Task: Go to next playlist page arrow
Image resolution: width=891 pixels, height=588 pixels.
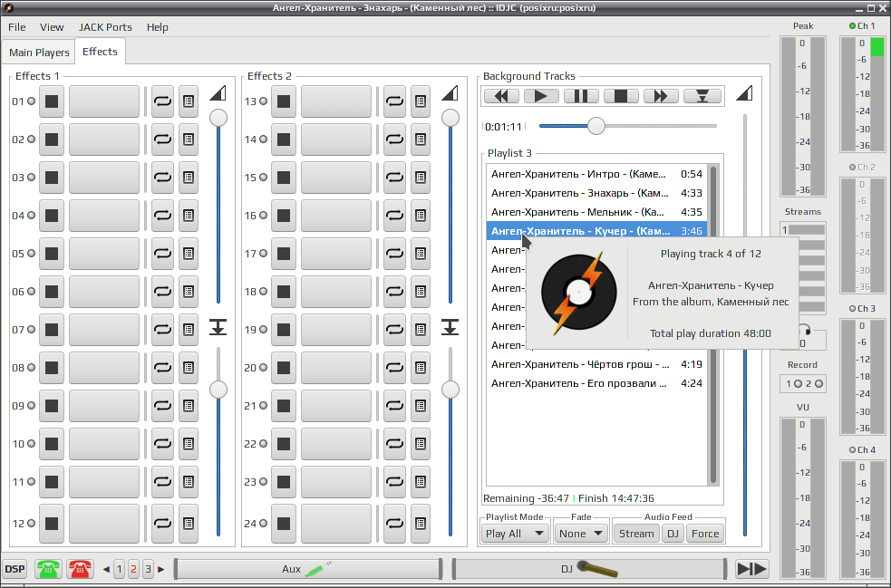Action: [160, 569]
